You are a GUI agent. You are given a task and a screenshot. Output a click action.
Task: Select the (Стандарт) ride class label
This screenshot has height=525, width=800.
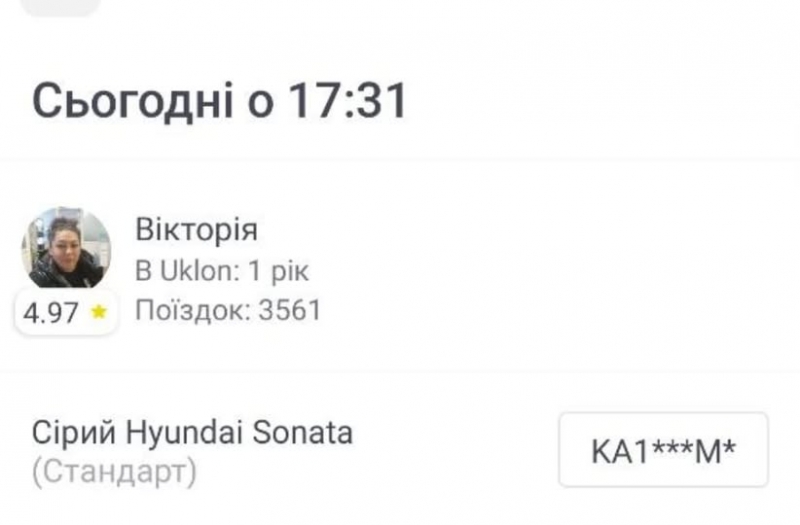pyautogui.click(x=114, y=471)
